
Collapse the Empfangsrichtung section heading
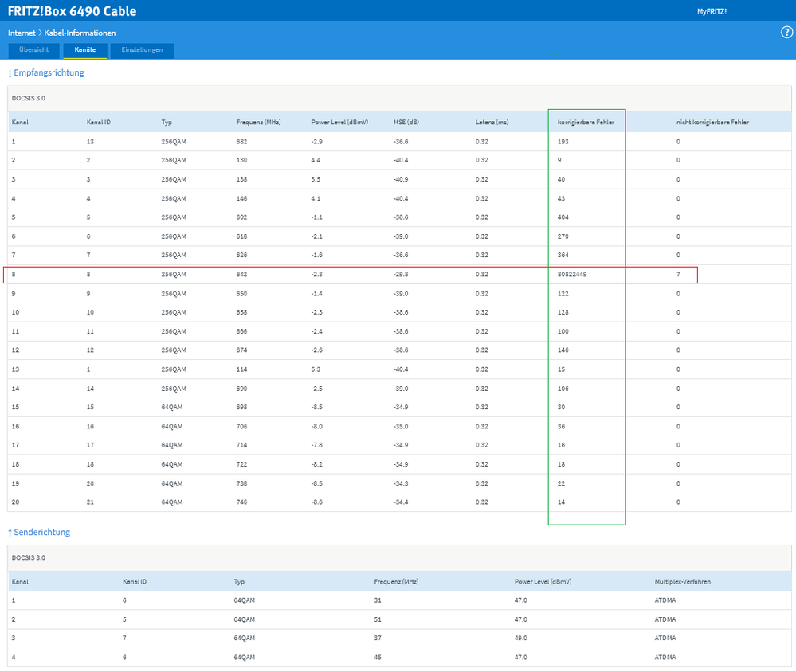click(45, 73)
